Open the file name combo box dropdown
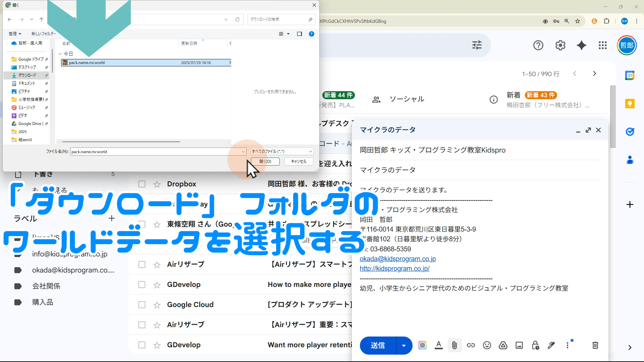Image resolution: width=644 pixels, height=362 pixels. point(243,152)
